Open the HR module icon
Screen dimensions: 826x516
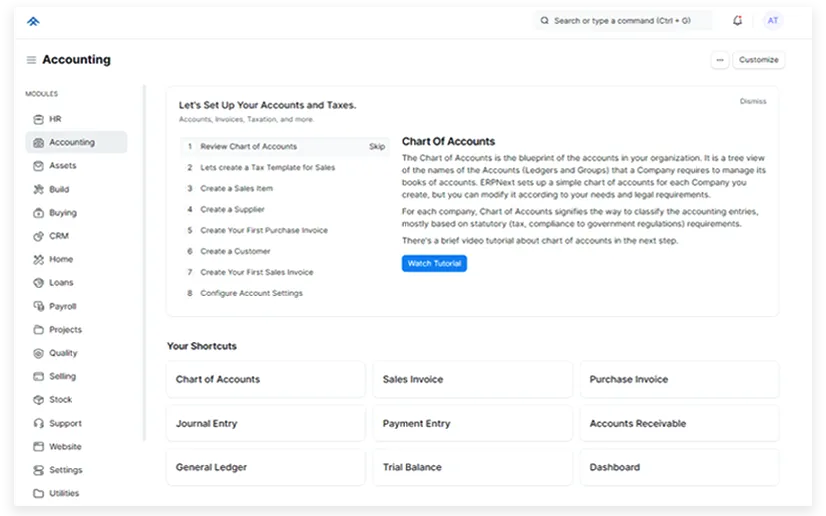click(38, 119)
